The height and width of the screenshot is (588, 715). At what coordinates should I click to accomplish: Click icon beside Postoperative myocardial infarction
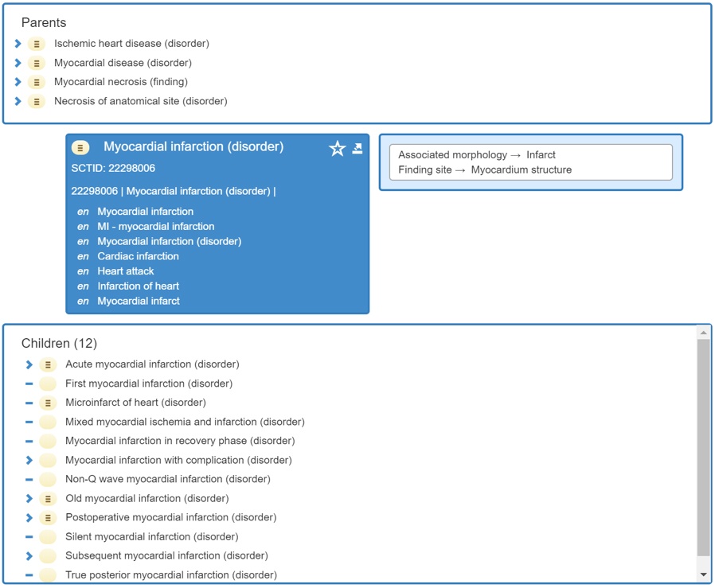(x=48, y=518)
